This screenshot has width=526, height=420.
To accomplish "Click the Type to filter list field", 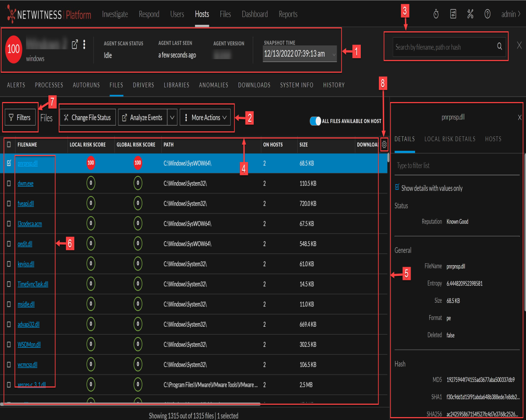I will point(440,165).
